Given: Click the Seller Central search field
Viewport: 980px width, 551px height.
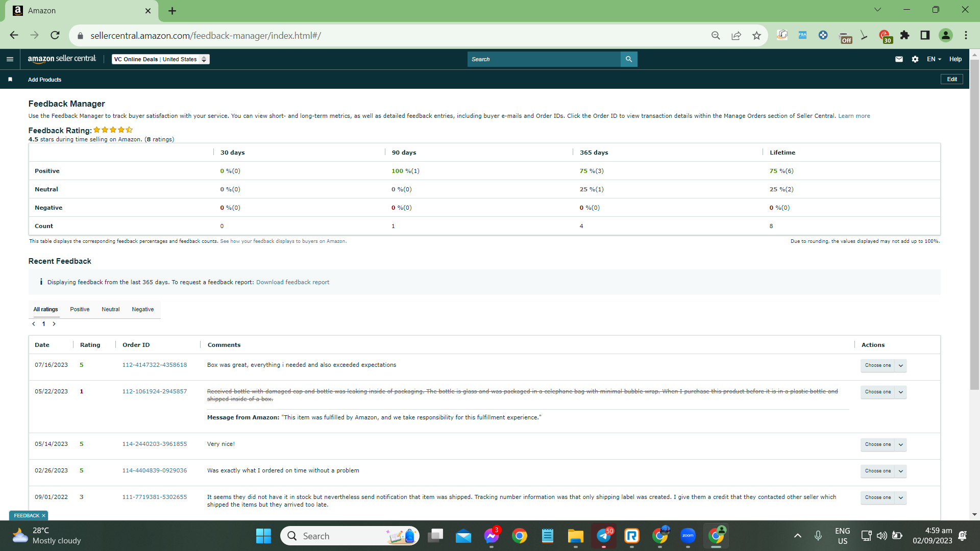Looking at the screenshot, I should (x=544, y=59).
